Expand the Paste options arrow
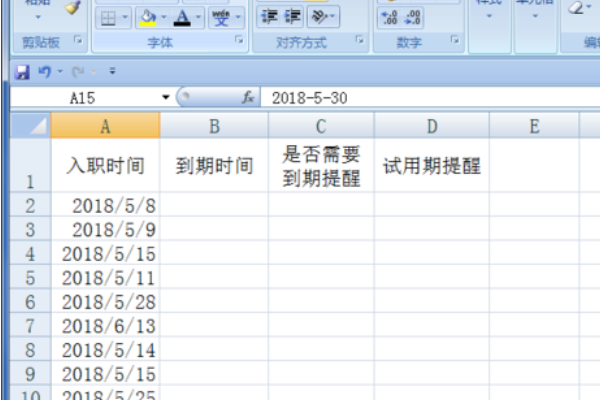The height and width of the screenshot is (400, 600). click(38, 17)
